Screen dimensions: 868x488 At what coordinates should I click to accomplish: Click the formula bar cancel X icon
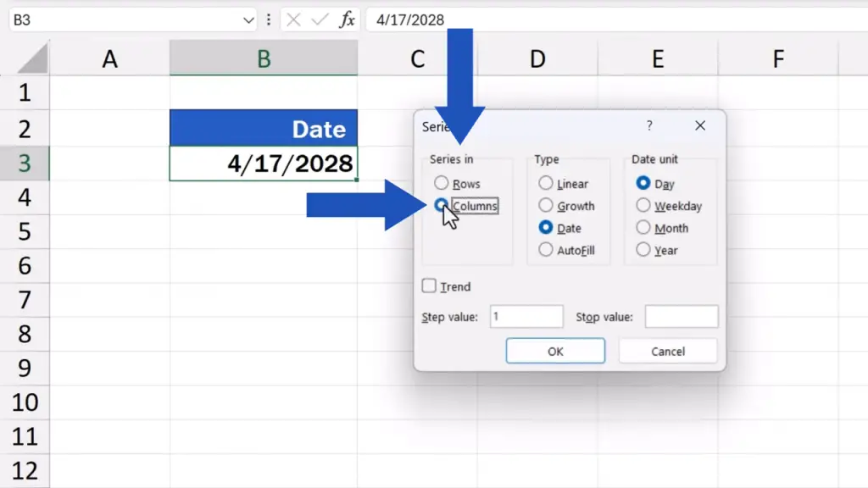coord(294,20)
